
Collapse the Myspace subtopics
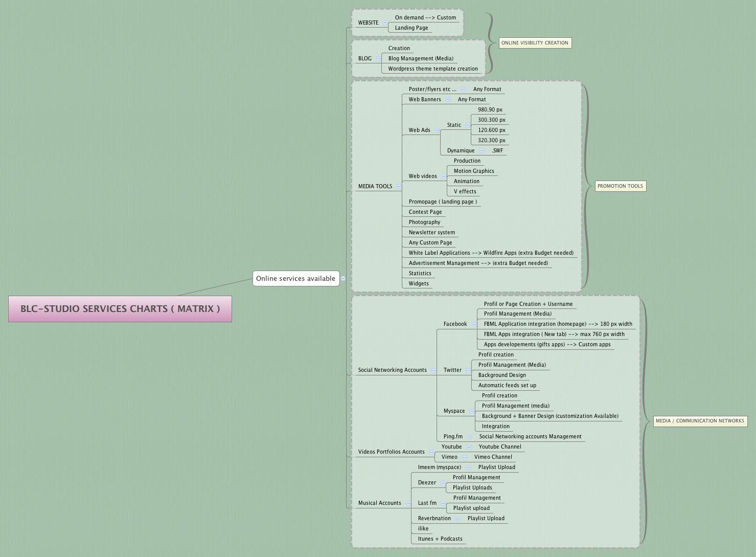pos(472,411)
